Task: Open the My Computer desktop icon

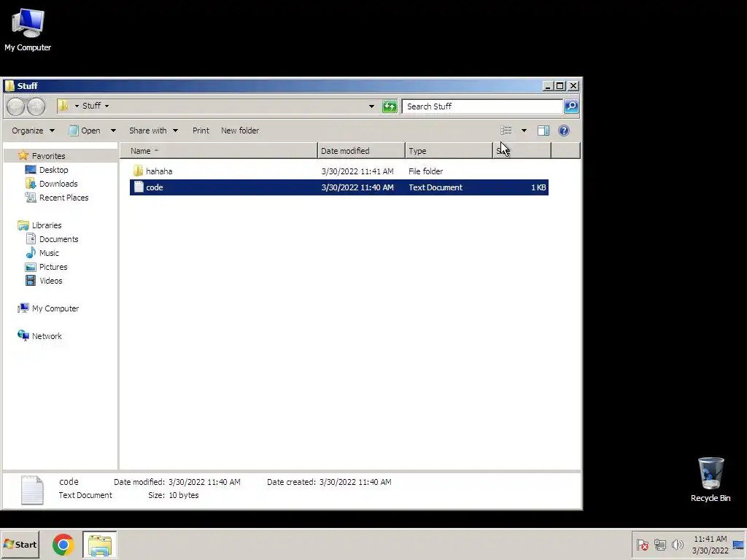Action: [x=28, y=29]
